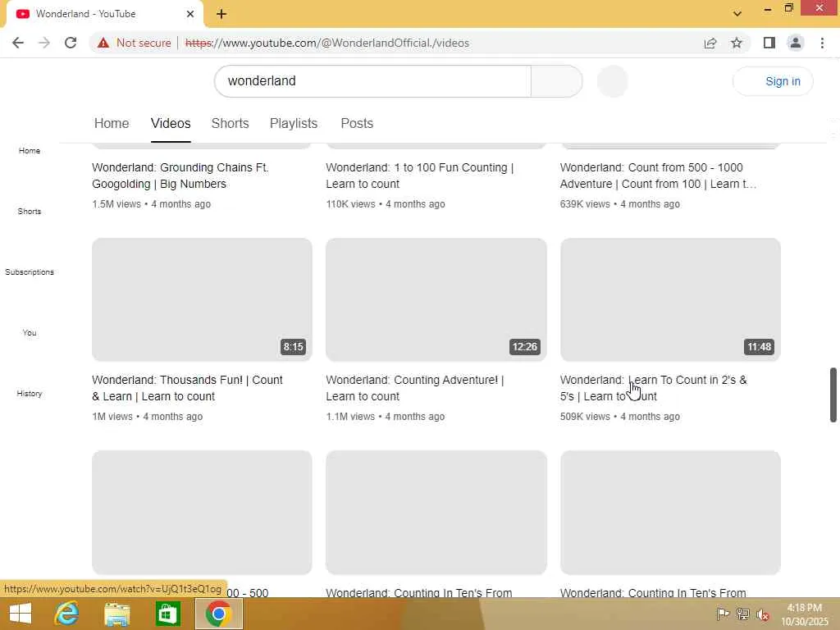Click the 1M views metadata text
Screen dimensions: 840x630
tap(112, 416)
